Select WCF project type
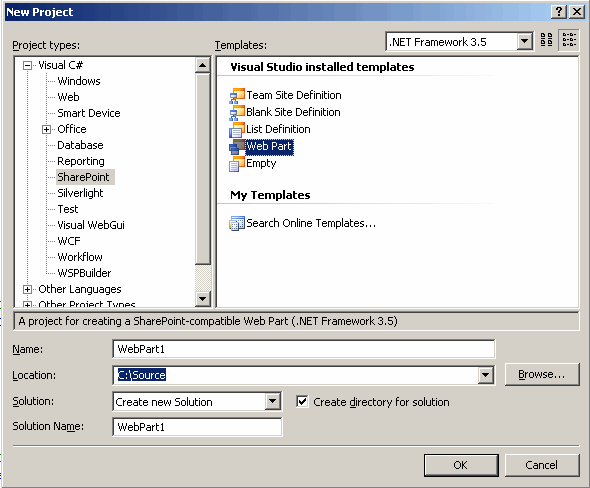This screenshot has width=590, height=488. coord(68,241)
